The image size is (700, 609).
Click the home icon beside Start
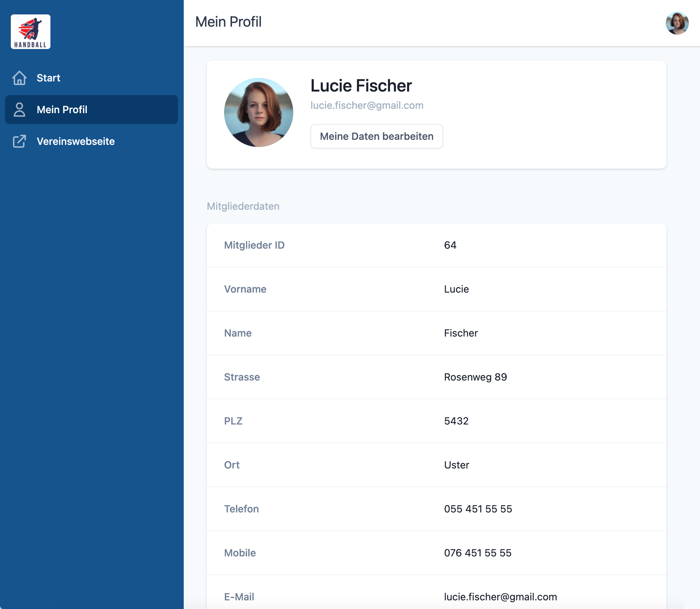(x=19, y=78)
